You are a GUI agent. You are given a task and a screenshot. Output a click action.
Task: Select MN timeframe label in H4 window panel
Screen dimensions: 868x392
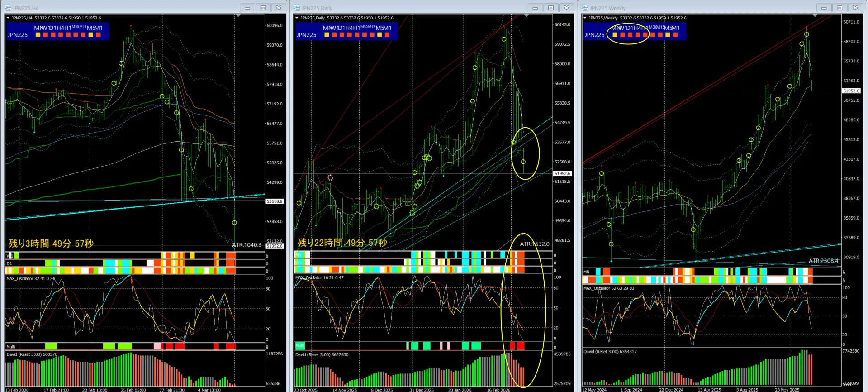(38, 28)
